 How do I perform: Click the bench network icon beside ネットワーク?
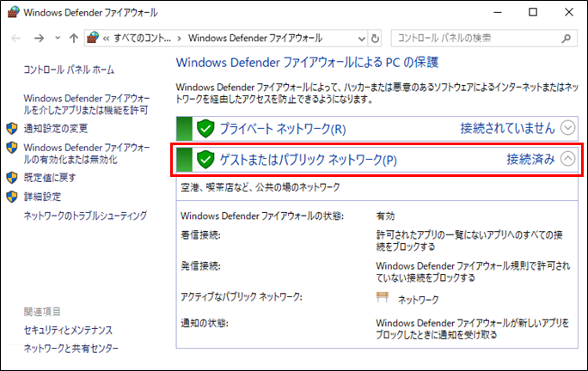[383, 297]
